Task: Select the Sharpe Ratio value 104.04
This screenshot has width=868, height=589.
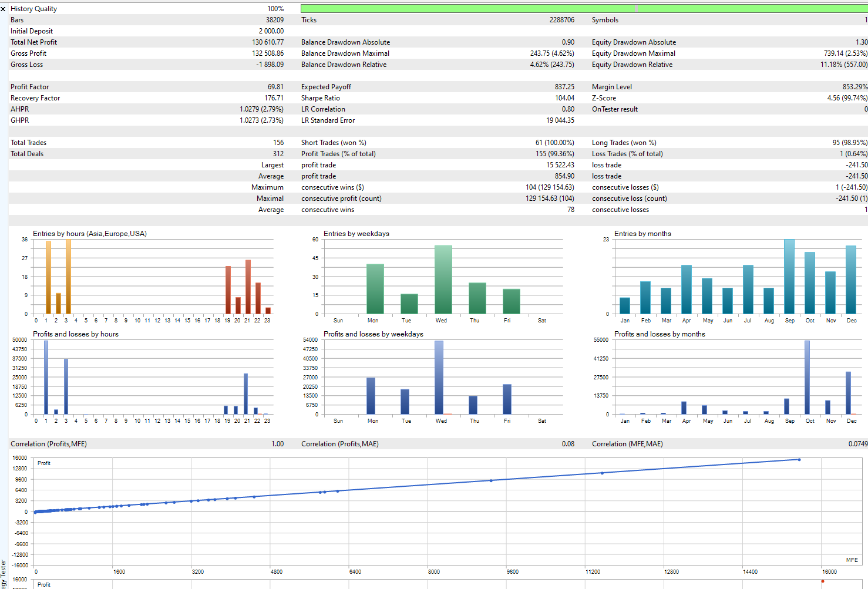Action: point(564,98)
